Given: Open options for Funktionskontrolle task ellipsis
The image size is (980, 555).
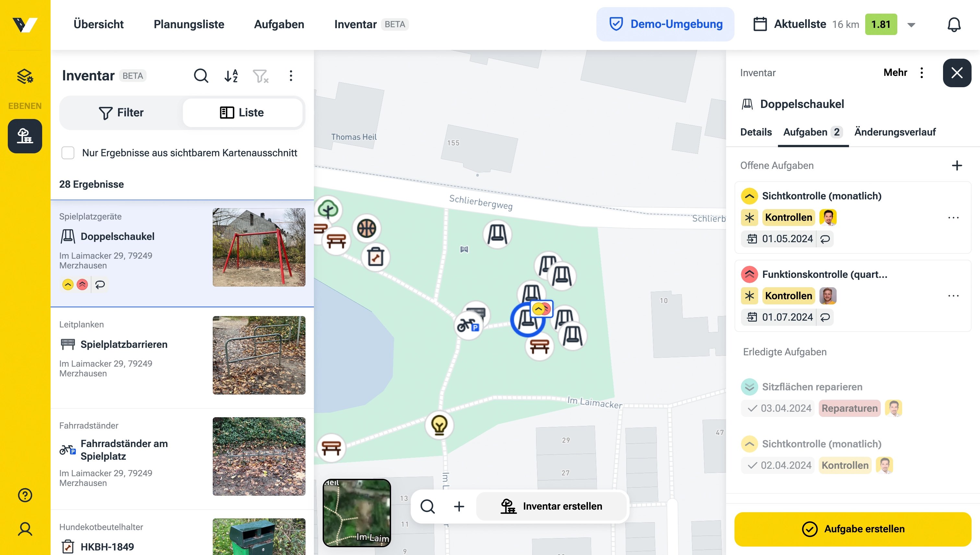Looking at the screenshot, I should [x=953, y=296].
